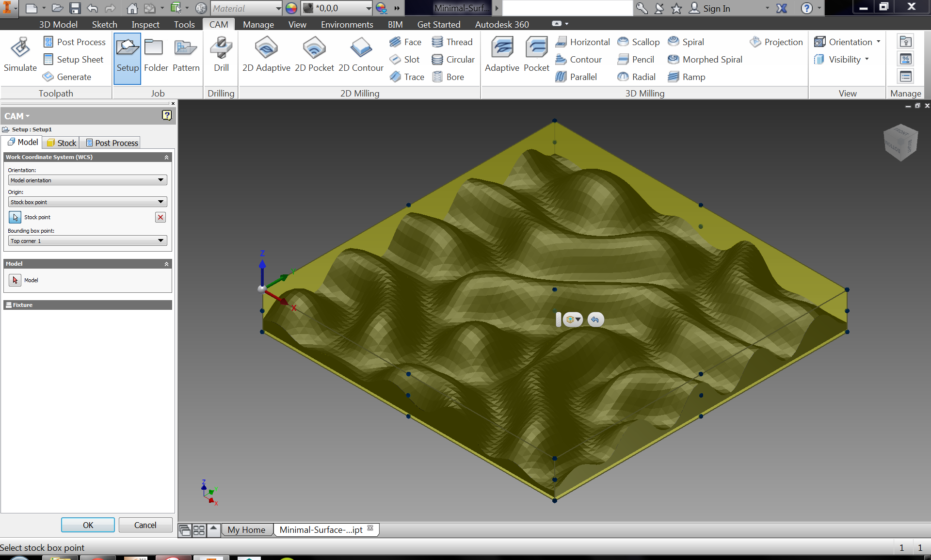The height and width of the screenshot is (560, 931).
Task: Choose the 3D Pocket clearing tool
Action: point(536,54)
